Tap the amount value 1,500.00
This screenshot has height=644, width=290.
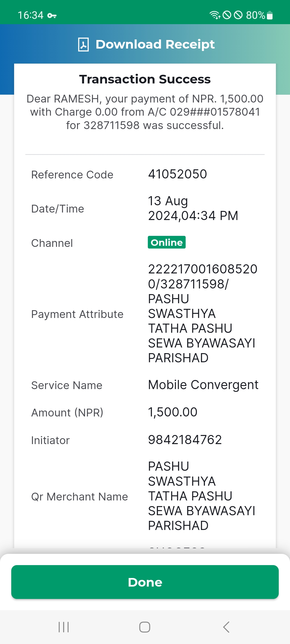(173, 412)
